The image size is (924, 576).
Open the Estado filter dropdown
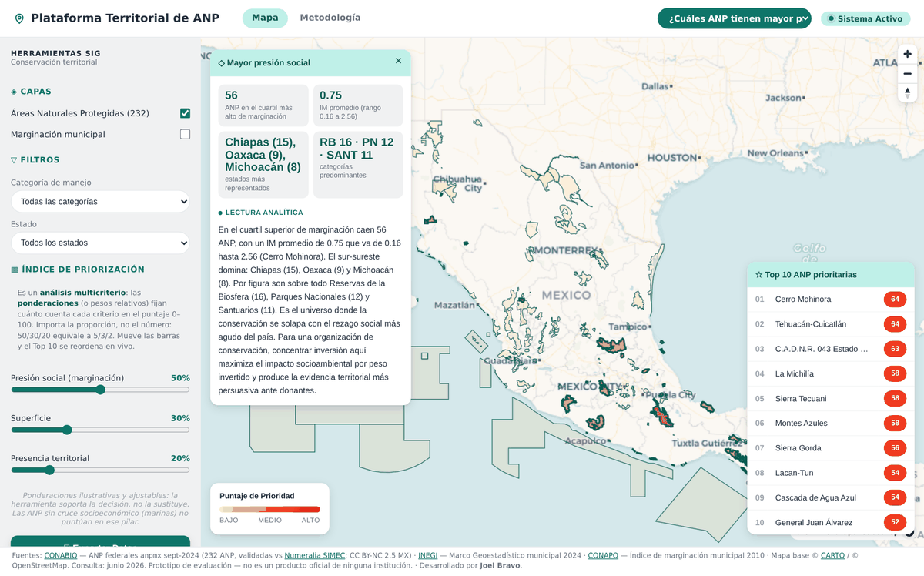tap(100, 243)
